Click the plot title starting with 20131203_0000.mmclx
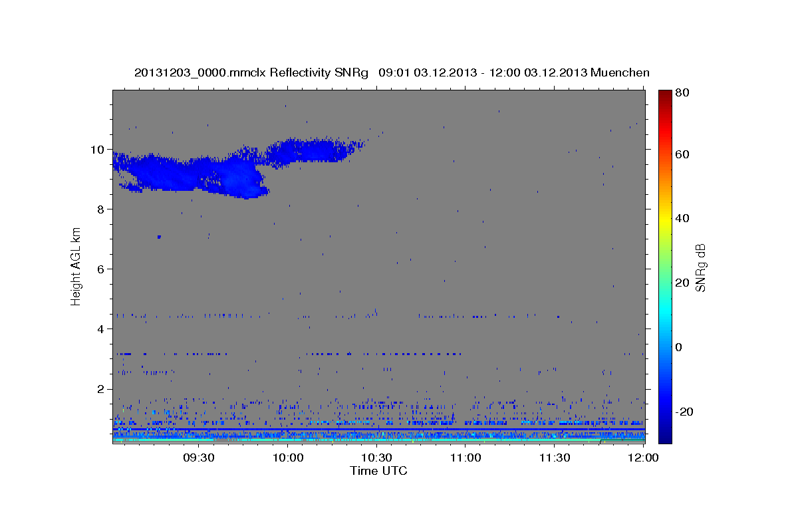 392,72
